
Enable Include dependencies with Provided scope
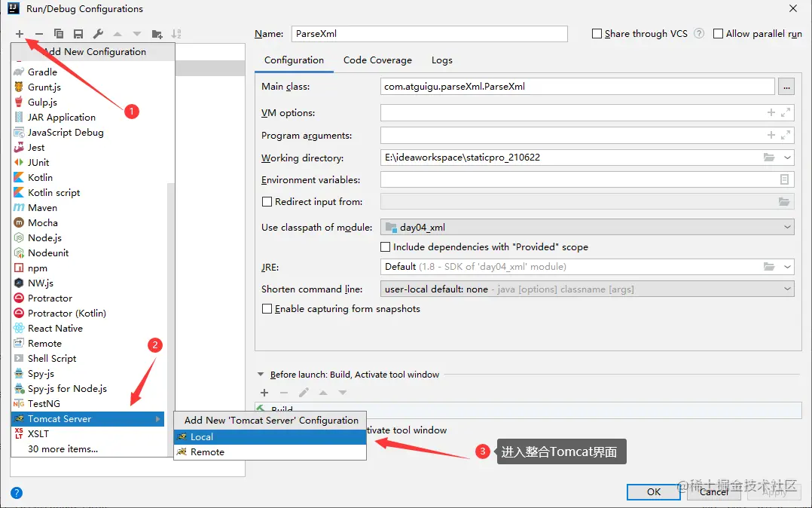tap(386, 246)
